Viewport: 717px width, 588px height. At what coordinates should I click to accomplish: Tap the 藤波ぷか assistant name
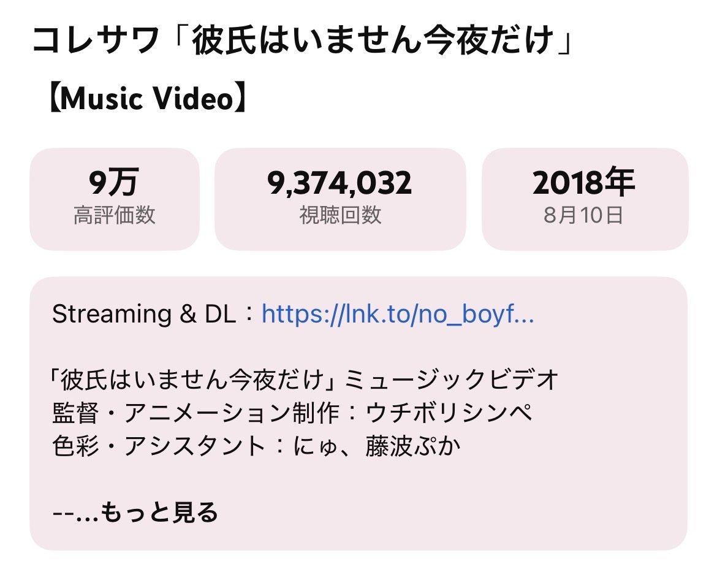[x=412, y=446]
